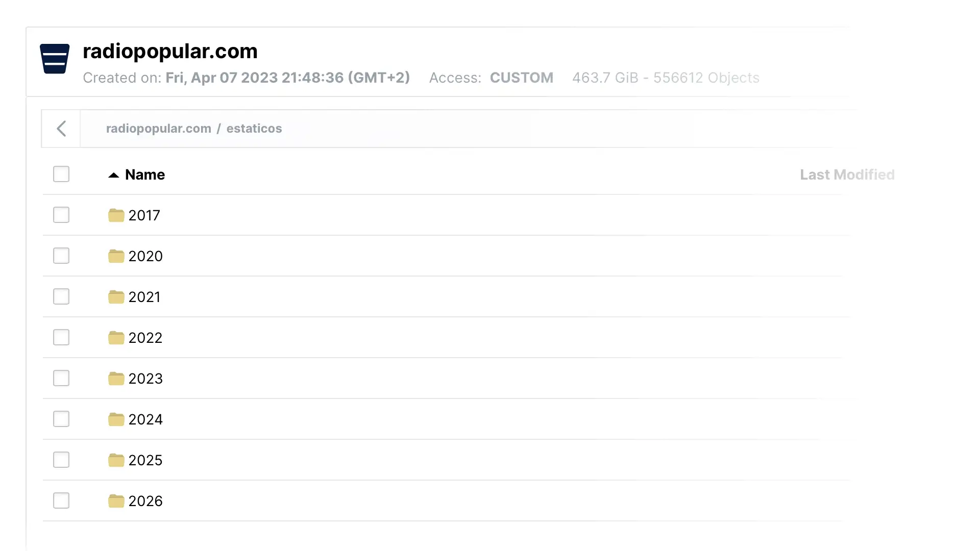Sort by Last Modified column
This screenshot has height=551, width=980.
847,174
